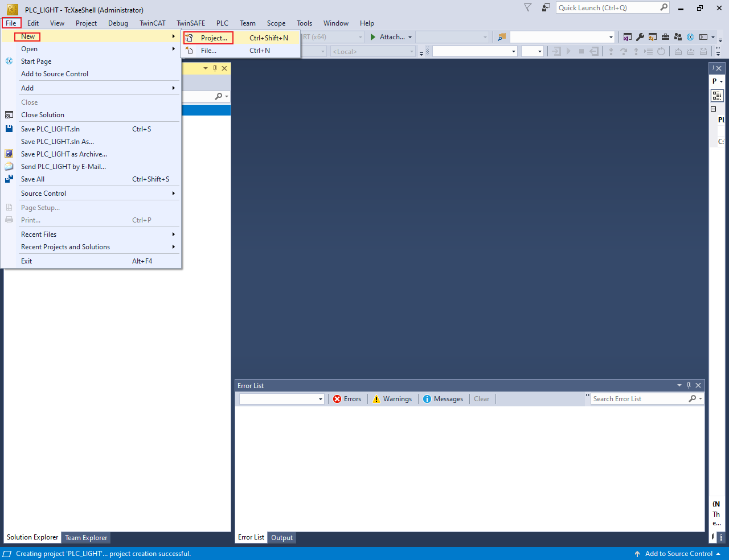Click the green Attach play arrow
The height and width of the screenshot is (560, 729).
click(373, 37)
